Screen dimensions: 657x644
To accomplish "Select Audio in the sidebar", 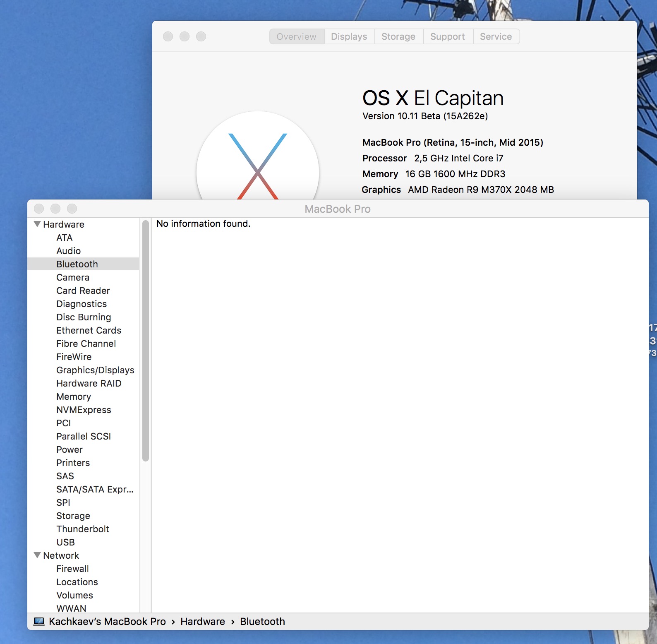I will [69, 251].
